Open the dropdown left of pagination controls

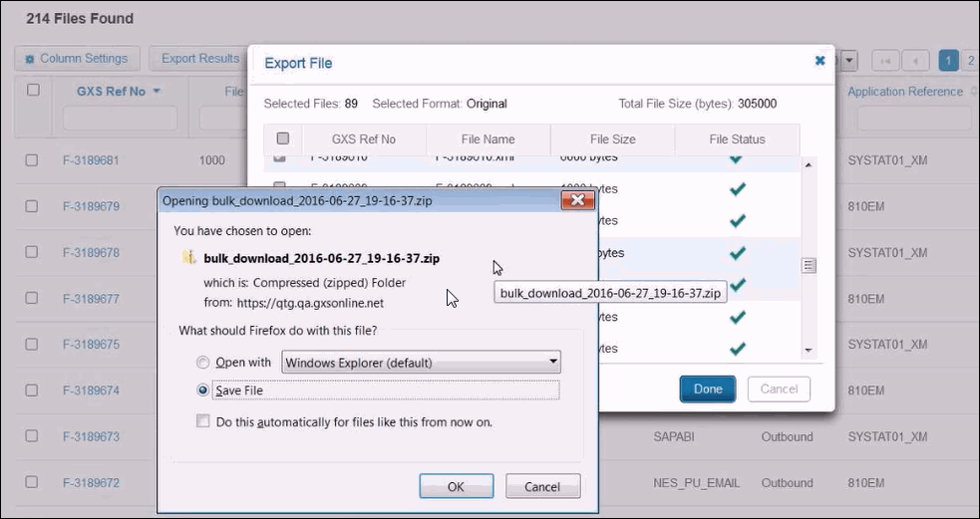coord(849,61)
